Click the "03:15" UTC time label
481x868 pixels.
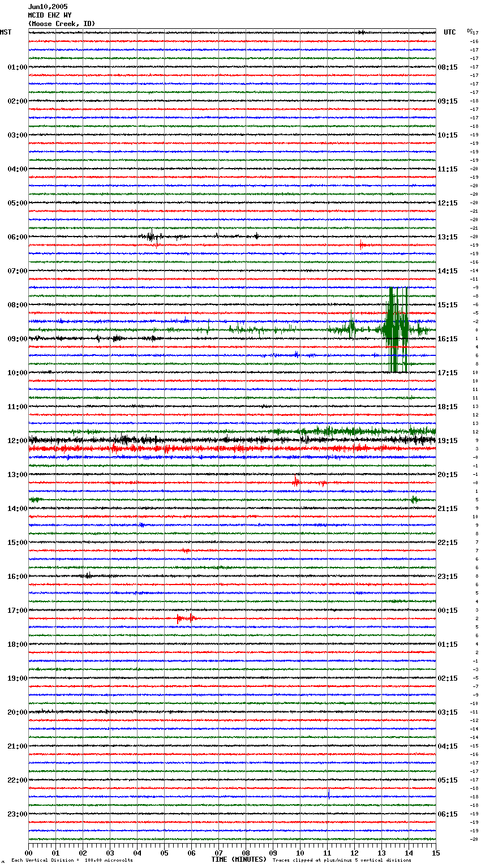[448, 712]
